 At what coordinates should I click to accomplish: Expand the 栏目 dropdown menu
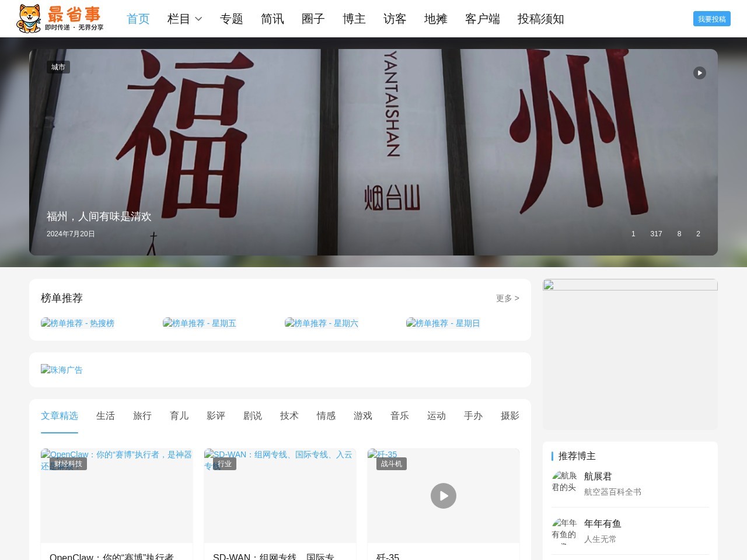pyautogui.click(x=185, y=19)
